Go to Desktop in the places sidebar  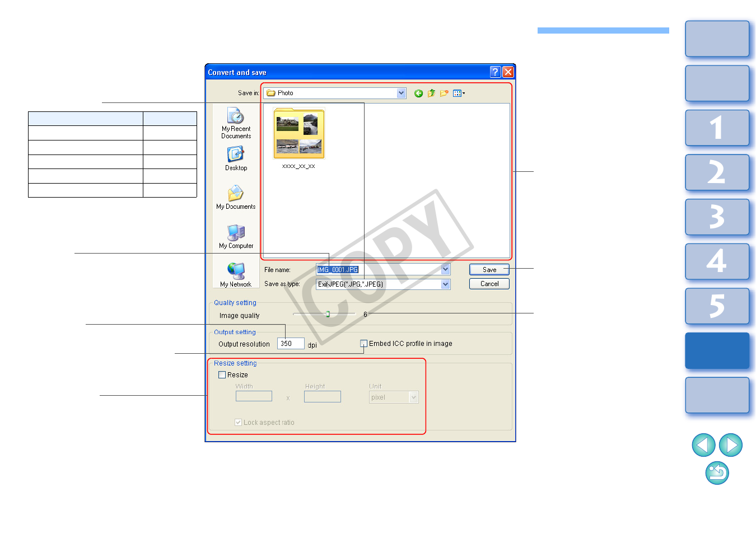[236, 158]
